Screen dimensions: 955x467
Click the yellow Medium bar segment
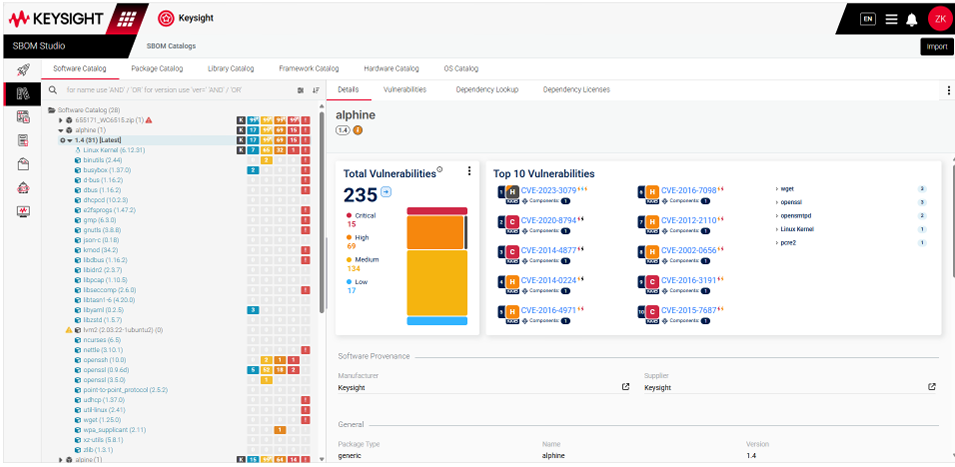pos(437,283)
